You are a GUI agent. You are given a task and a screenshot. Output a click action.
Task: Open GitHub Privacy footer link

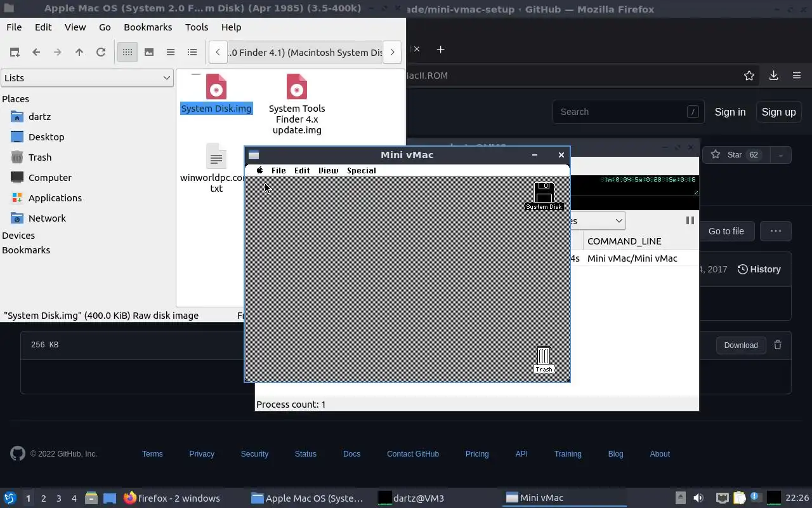pos(202,454)
